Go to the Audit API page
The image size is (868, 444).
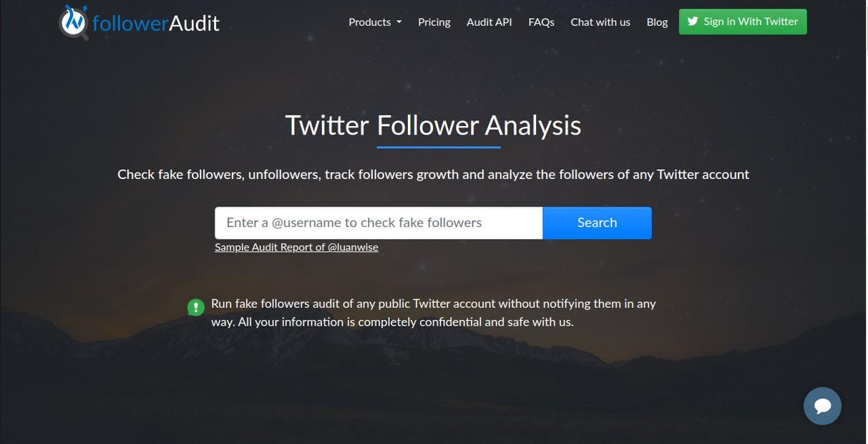point(489,22)
